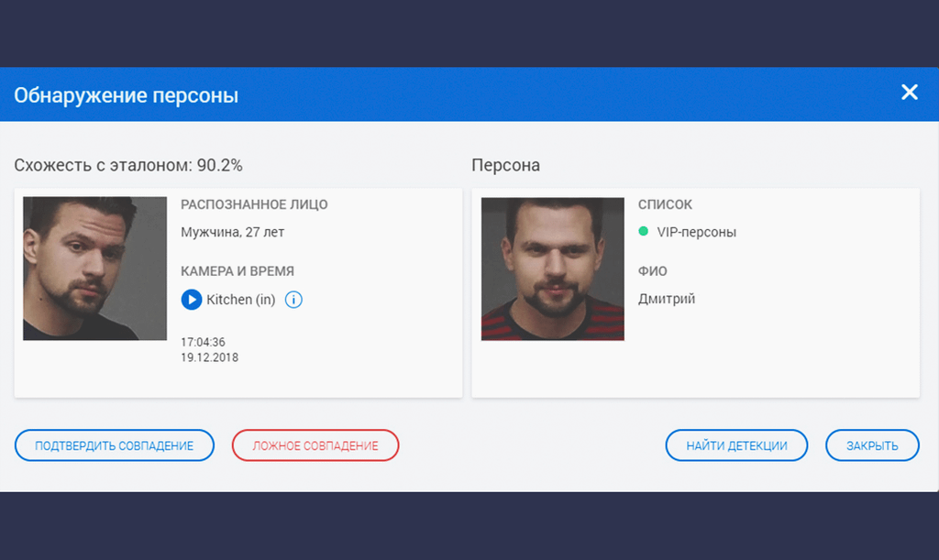Click the Персона section heading
939x560 pixels.
point(505,165)
